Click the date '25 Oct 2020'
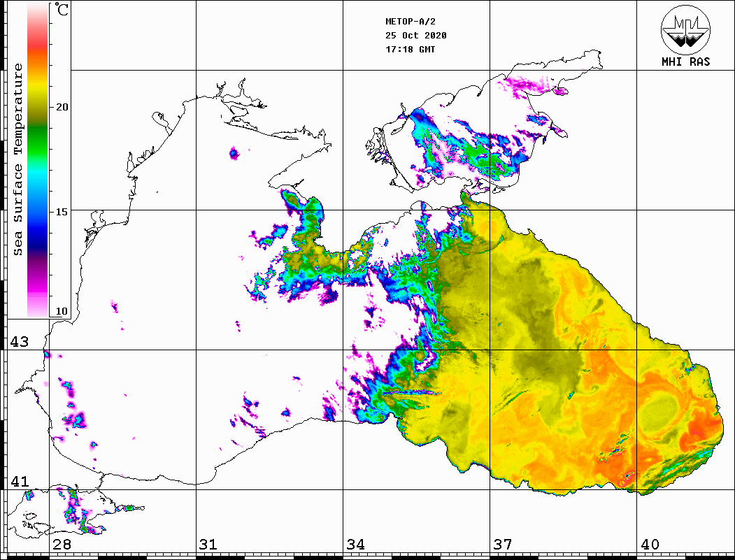 (x=416, y=36)
